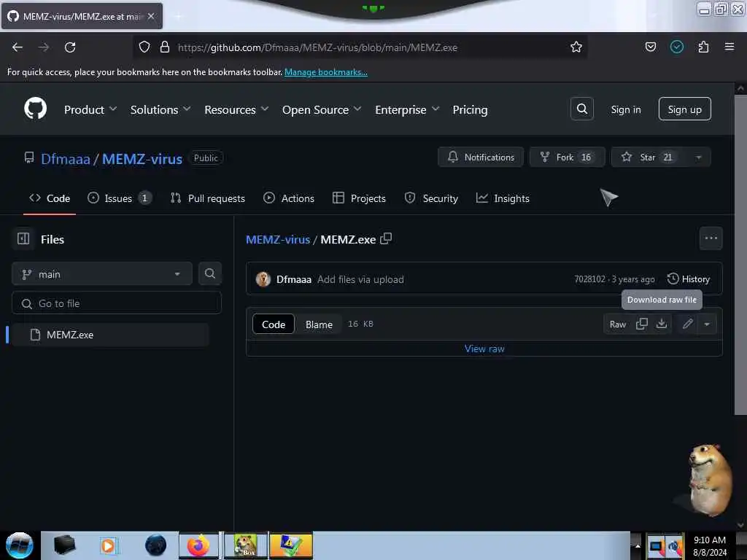Show hidden tray icons arrow
Viewport: 747px width, 560px height.
click(x=637, y=545)
